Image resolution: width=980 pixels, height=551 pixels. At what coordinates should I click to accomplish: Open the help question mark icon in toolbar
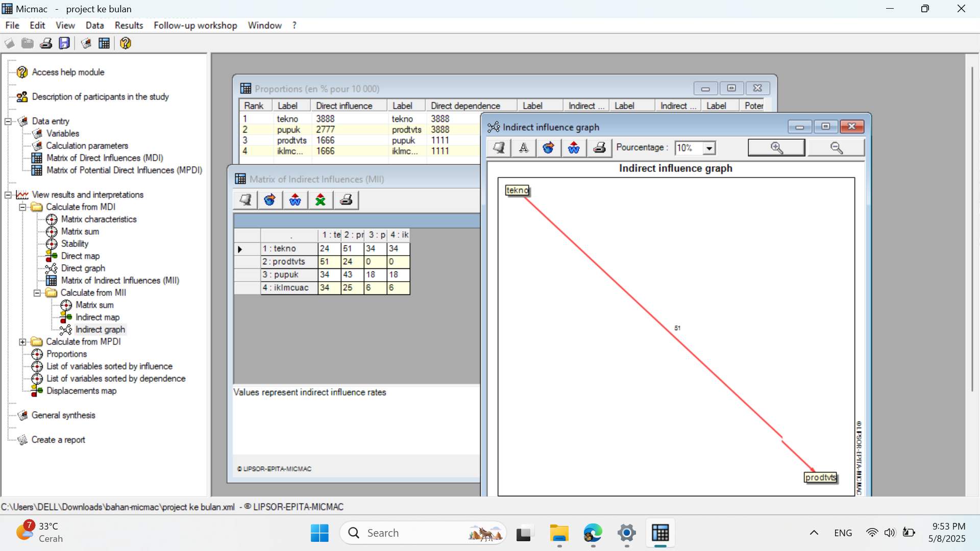[126, 43]
